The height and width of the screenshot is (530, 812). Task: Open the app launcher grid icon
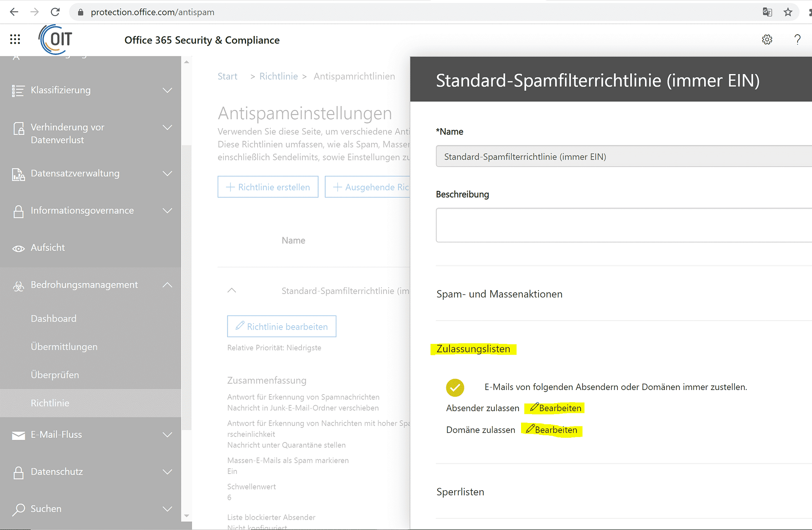pos(15,39)
